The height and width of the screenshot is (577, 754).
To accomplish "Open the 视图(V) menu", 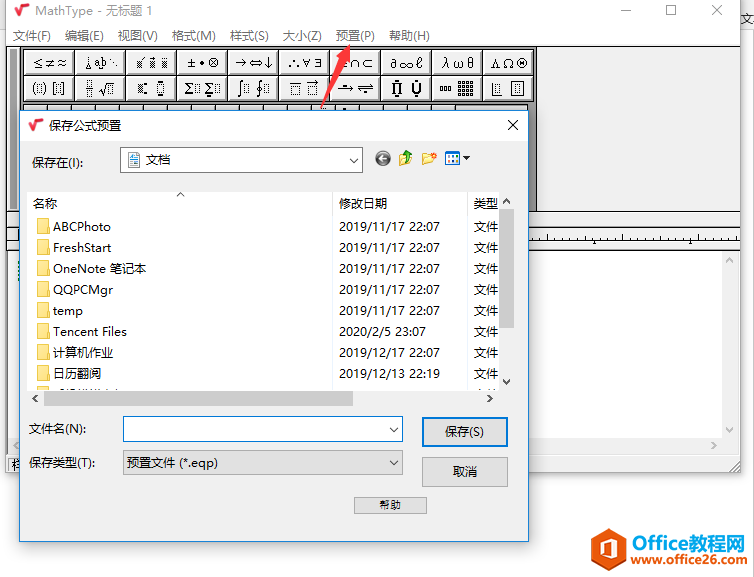I will coord(138,36).
